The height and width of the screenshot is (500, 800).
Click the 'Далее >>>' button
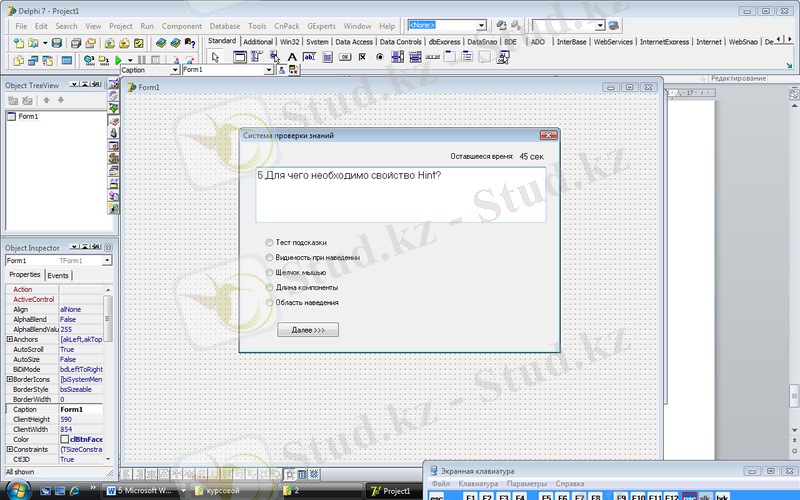point(308,330)
